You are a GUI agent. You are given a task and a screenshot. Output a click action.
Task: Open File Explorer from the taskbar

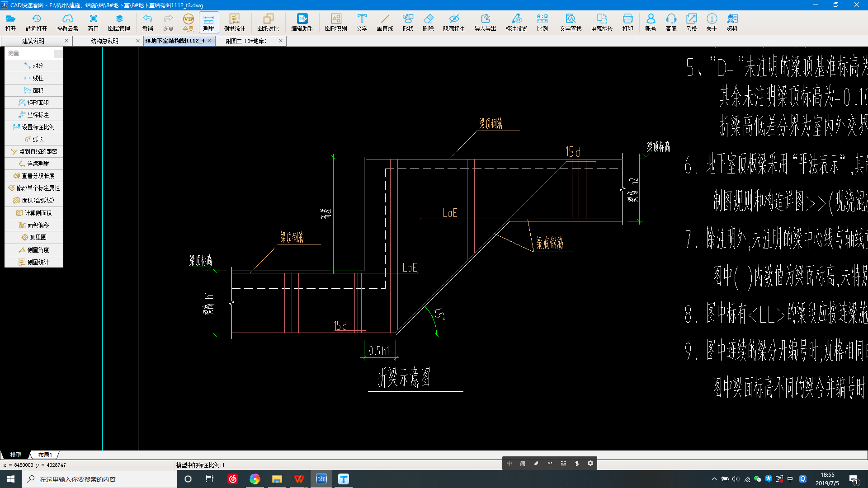pos(277,479)
